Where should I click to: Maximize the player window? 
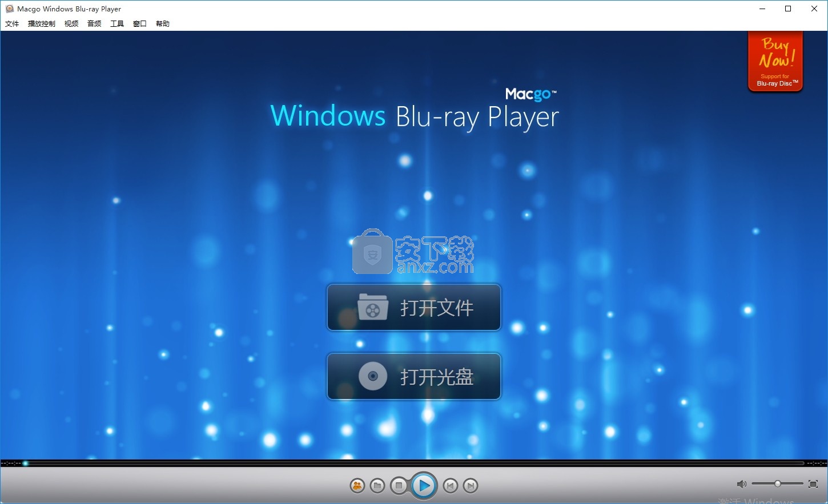[x=788, y=9]
